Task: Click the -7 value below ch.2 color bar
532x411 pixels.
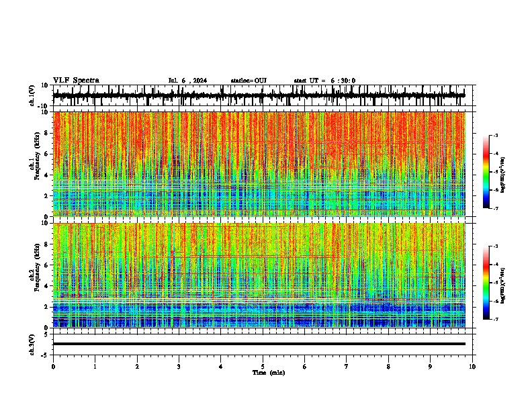Action: click(495, 319)
